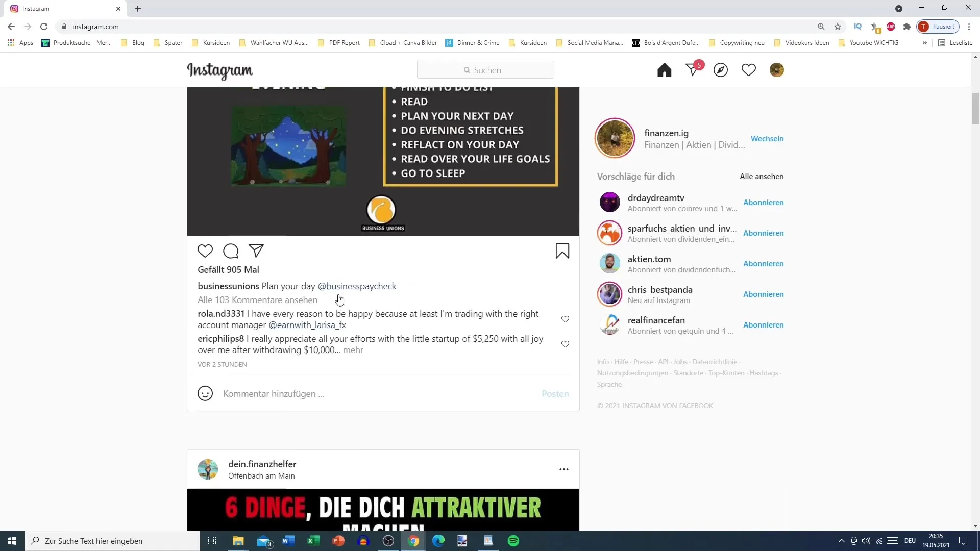Open Chrome three-dot menu

click(969, 27)
